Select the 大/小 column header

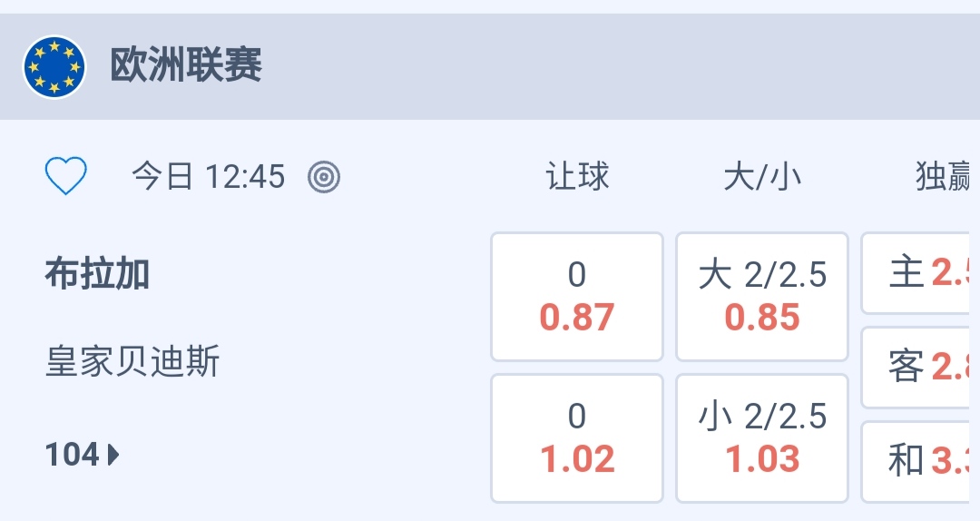click(762, 176)
